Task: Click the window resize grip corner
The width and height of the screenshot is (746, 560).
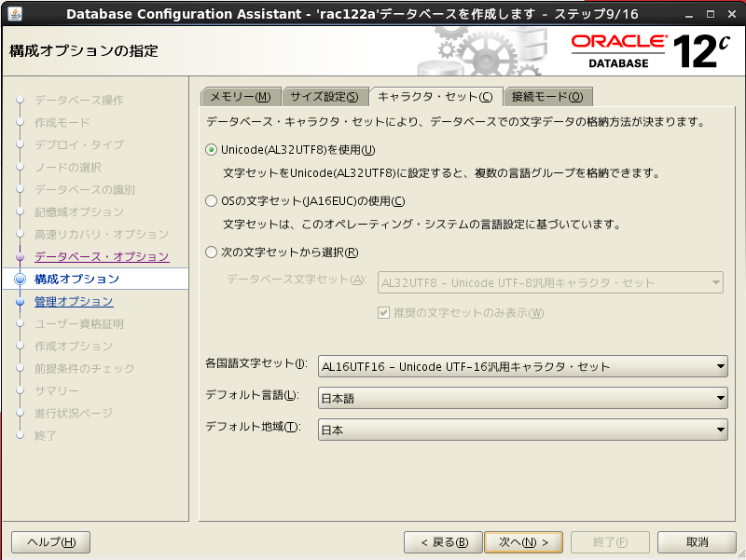Action: (x=740, y=553)
